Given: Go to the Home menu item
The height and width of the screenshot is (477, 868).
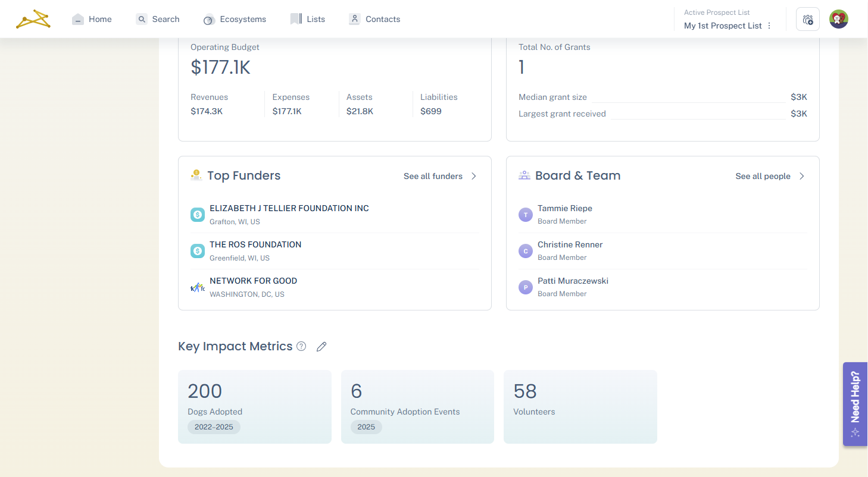Looking at the screenshot, I should click(x=92, y=19).
